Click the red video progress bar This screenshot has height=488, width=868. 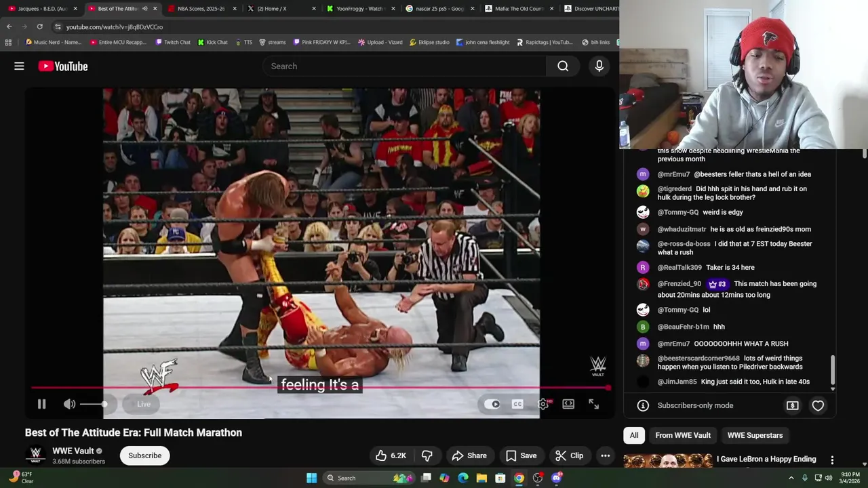coord(320,388)
